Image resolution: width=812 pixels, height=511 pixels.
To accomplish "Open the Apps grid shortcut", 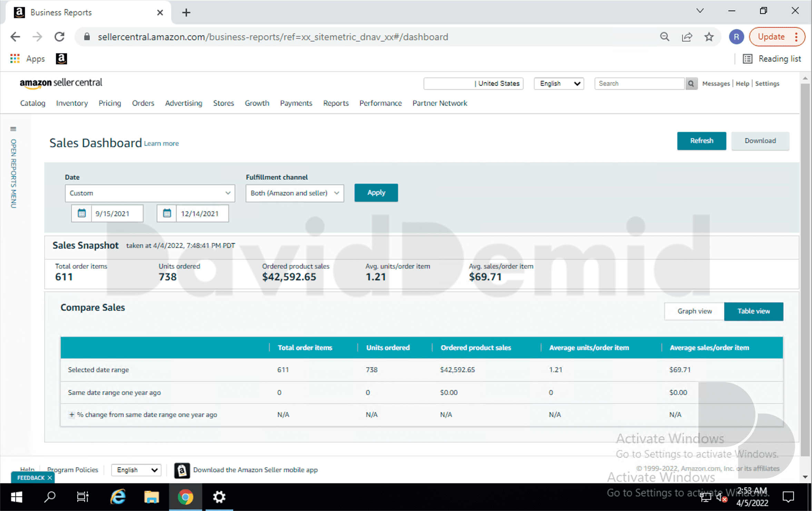I will (28, 59).
